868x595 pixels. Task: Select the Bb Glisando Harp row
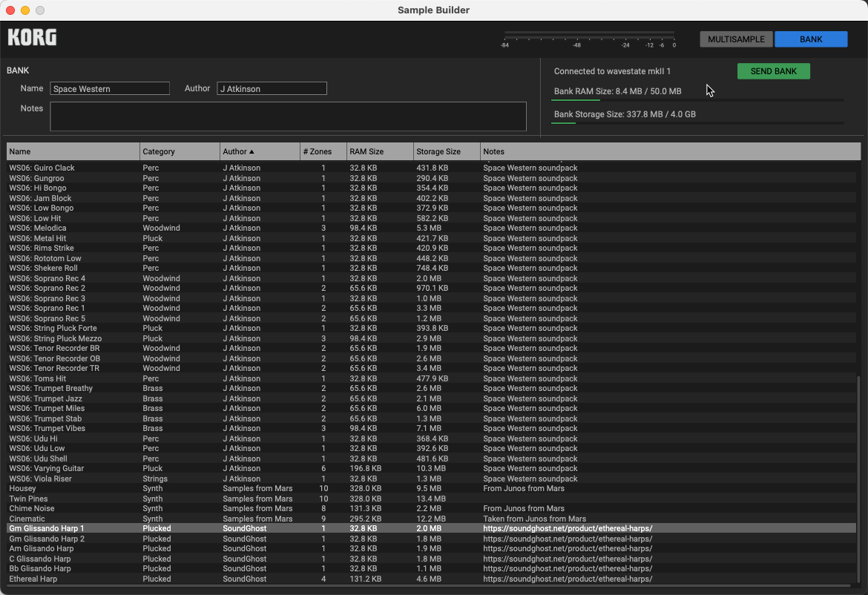431,568
